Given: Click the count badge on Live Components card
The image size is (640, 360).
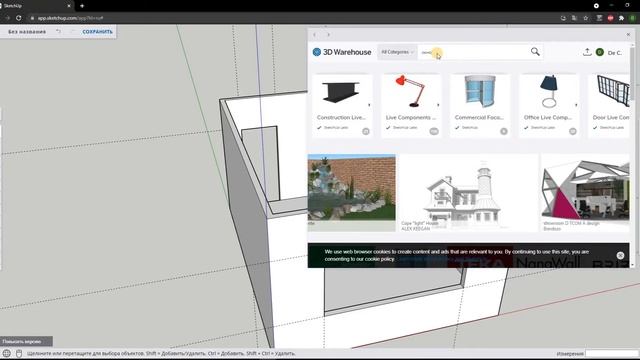Looking at the screenshot, I should click(x=434, y=131).
